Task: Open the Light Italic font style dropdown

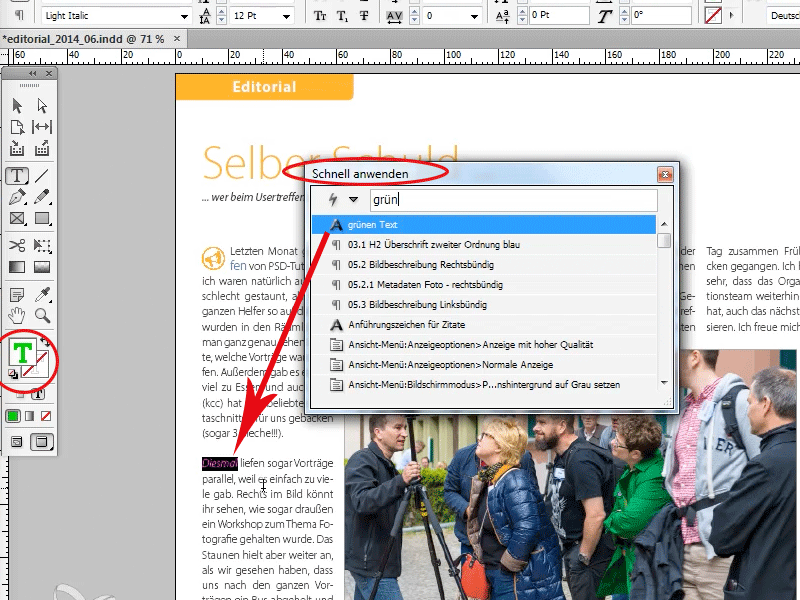Action: click(184, 16)
